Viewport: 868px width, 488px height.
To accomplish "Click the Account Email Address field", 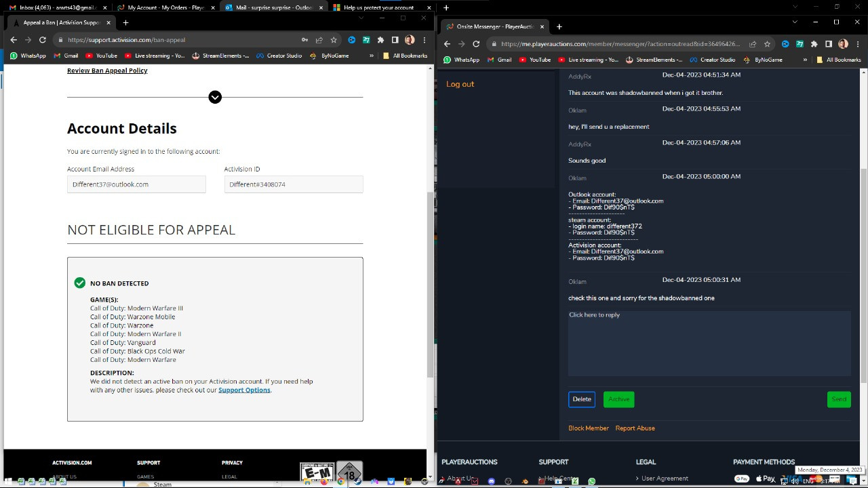I will coord(136,184).
